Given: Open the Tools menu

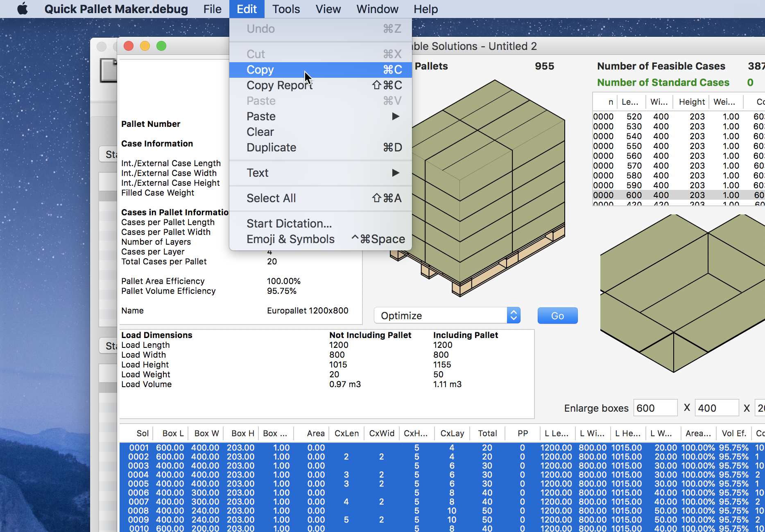Looking at the screenshot, I should (x=286, y=9).
